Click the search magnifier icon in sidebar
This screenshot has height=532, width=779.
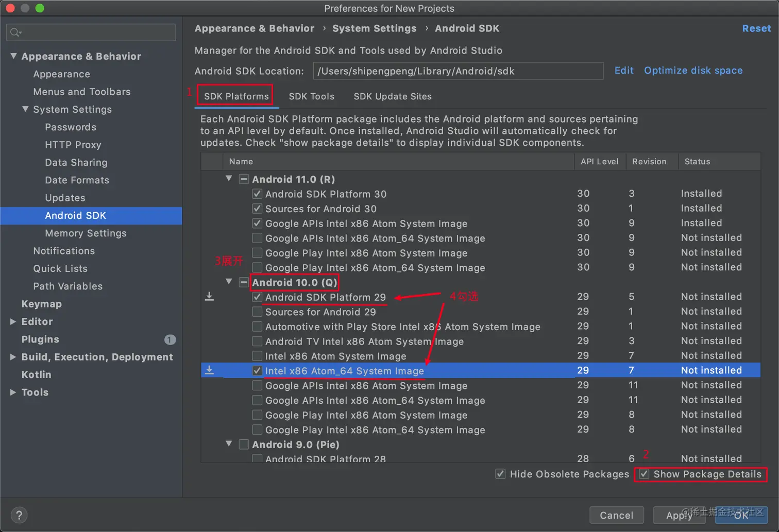coord(15,32)
